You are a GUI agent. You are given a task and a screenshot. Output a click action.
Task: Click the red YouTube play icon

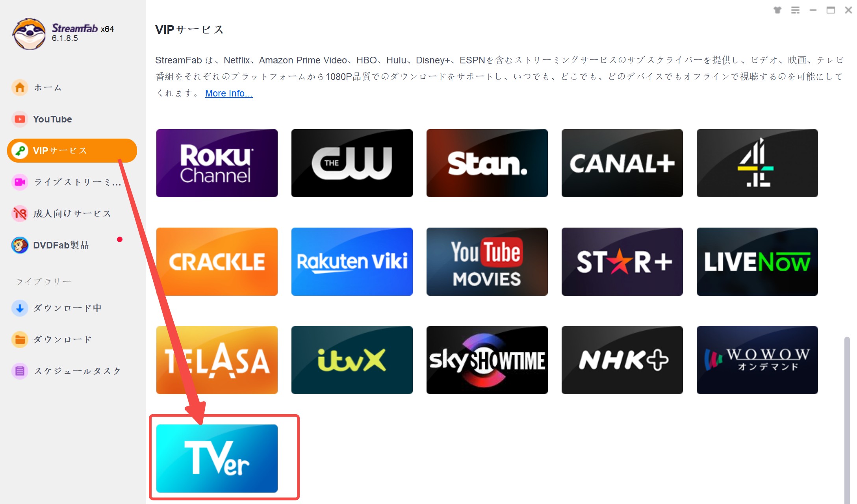click(x=20, y=119)
